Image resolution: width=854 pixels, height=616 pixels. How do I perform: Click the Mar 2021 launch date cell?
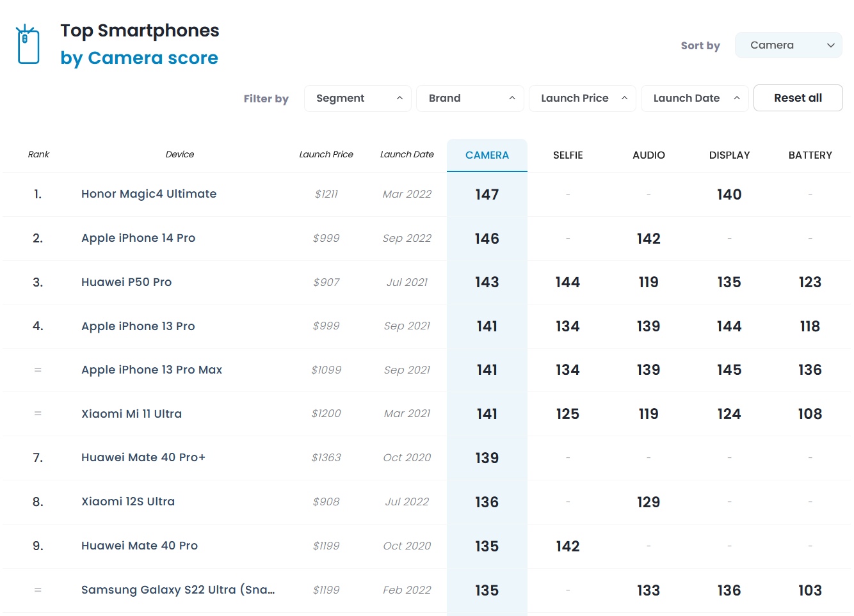407,414
